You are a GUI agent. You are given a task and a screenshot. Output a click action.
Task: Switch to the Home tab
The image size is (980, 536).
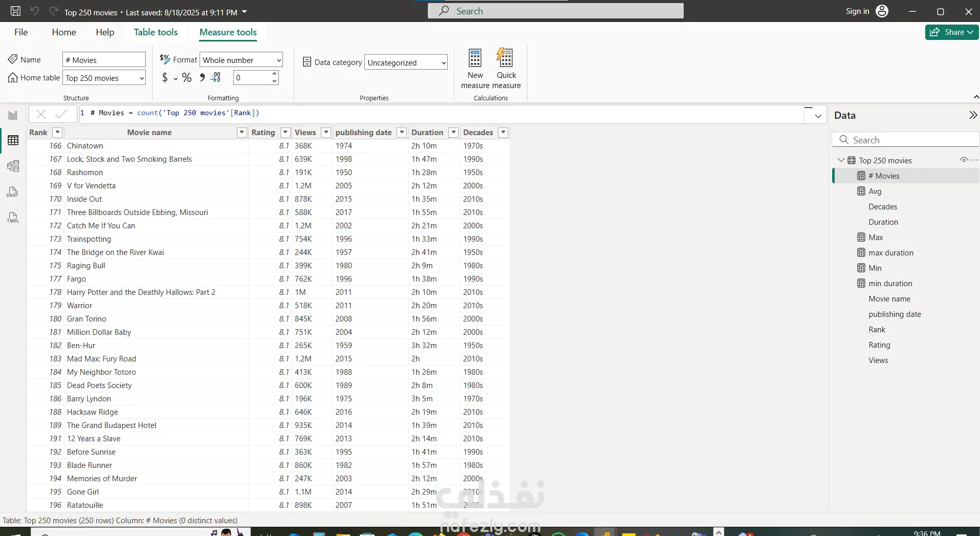pyautogui.click(x=64, y=32)
